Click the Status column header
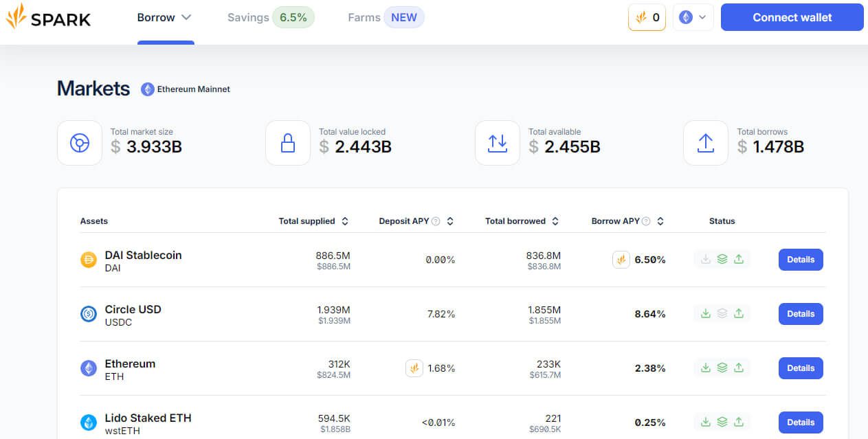Screen dimensions: 868x439 click(x=722, y=221)
